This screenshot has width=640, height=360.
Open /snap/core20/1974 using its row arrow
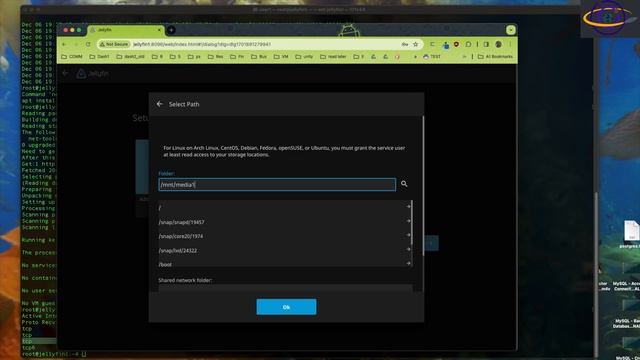click(408, 235)
